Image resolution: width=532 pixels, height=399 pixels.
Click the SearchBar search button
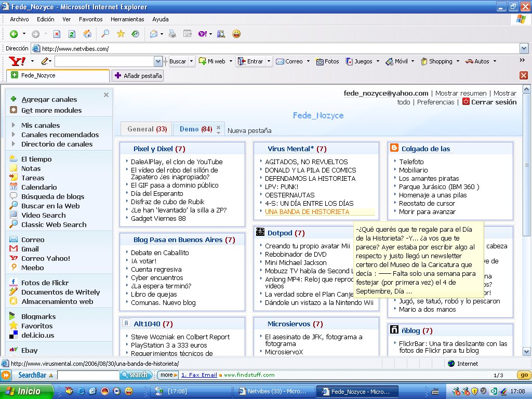[x=136, y=375]
